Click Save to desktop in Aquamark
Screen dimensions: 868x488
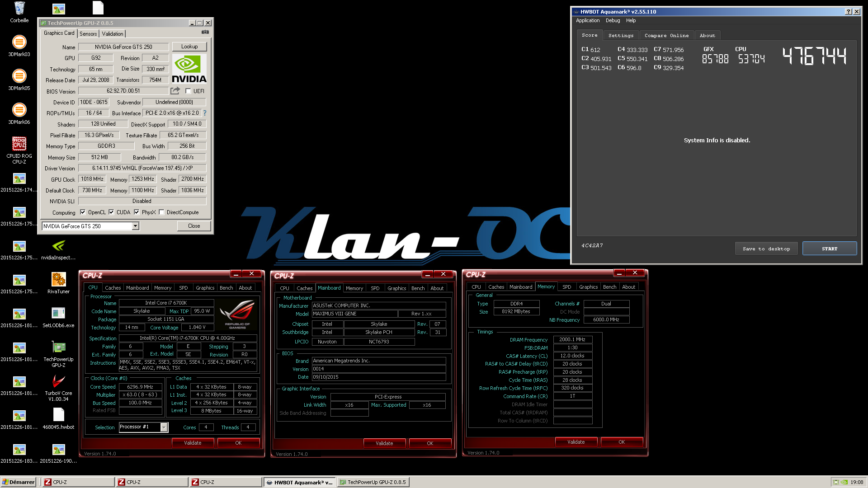click(x=766, y=249)
